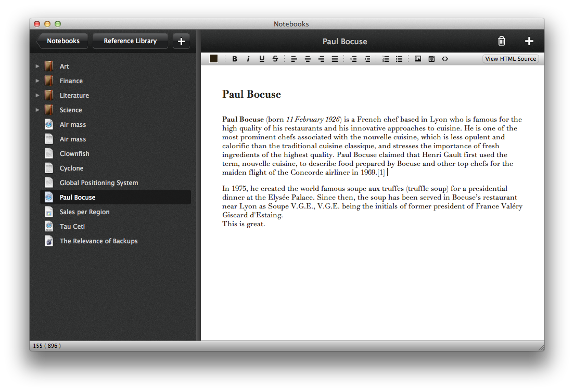
Task: Click the Literature notebook book icon
Action: pos(49,96)
